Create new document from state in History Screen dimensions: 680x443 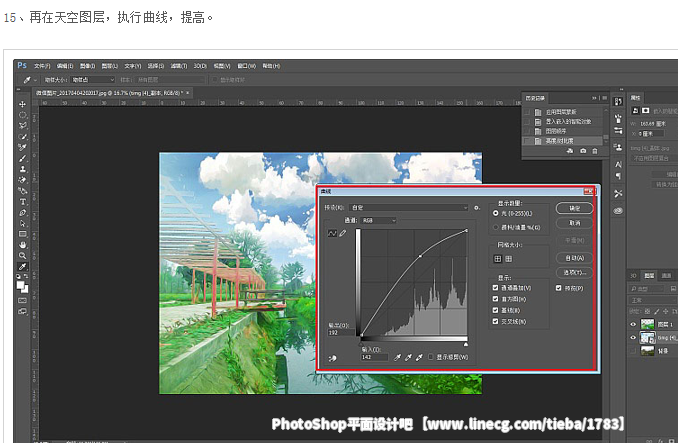(x=570, y=151)
